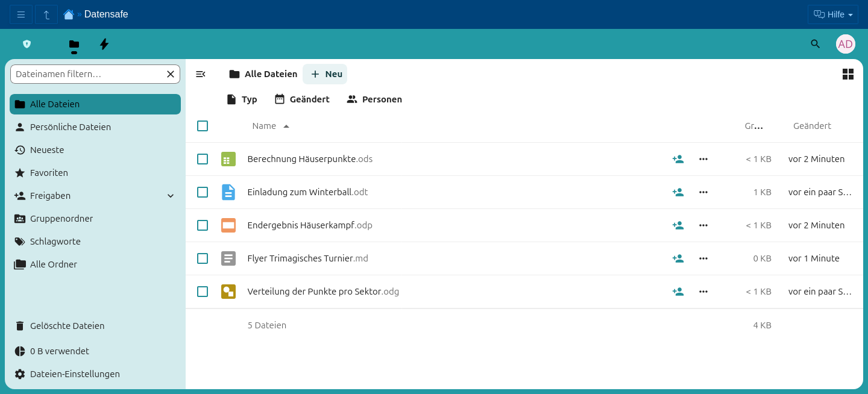This screenshot has height=394, width=868.
Task: Open actions menu for Berechnung Häuserpunkte
Action: point(703,159)
